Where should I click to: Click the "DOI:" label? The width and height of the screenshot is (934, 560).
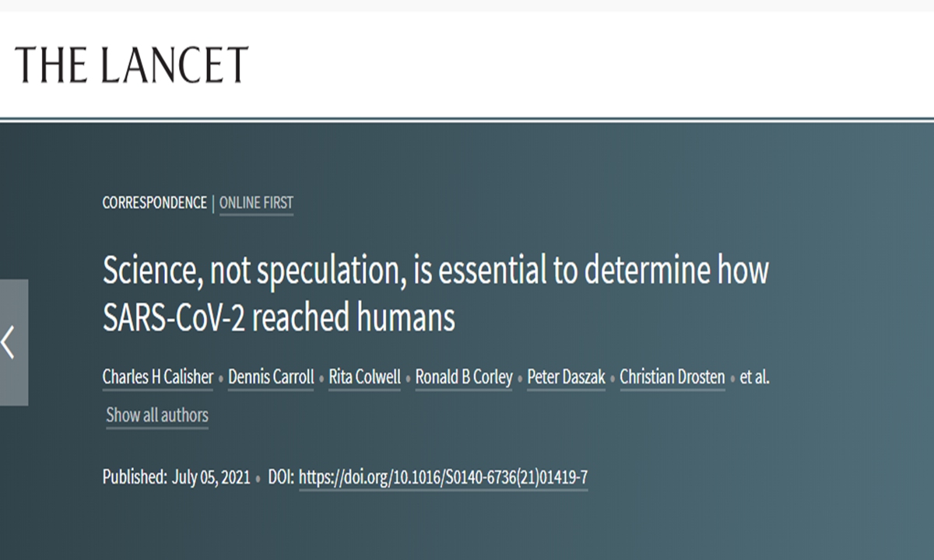pos(280,478)
